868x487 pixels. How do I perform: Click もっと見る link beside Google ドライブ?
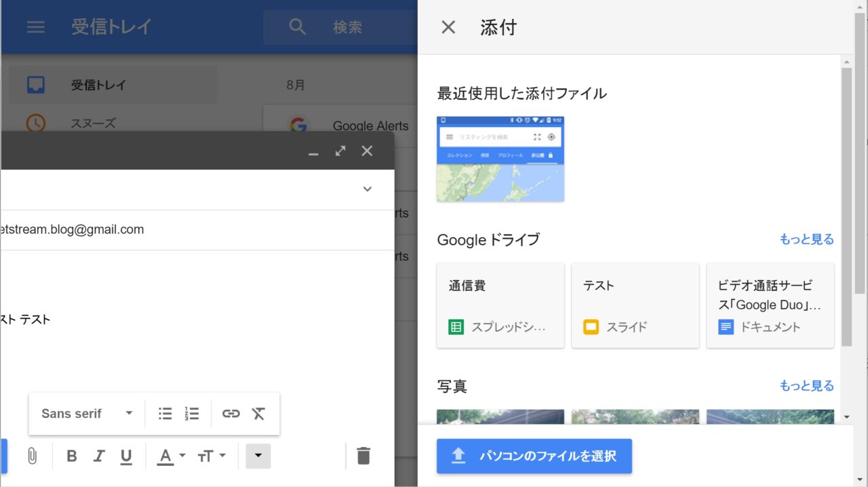tap(806, 239)
